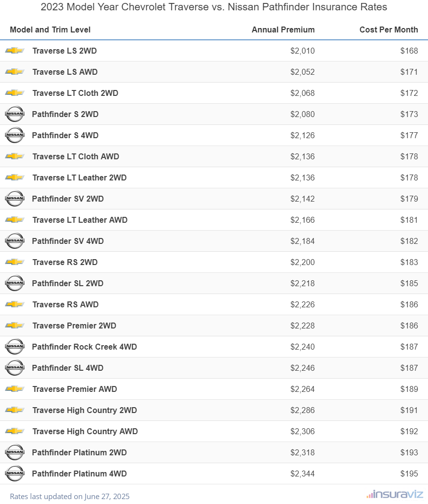Select the Traverse Premier 2WD trim name
428x504 pixels.
[x=74, y=326]
